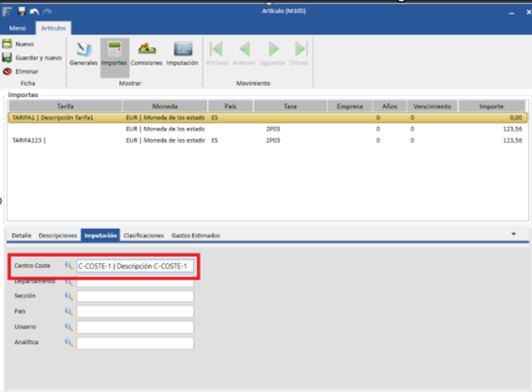Image resolution: width=532 pixels, height=392 pixels.
Task: Open the Sección lookup magnifier
Action: tap(69, 296)
